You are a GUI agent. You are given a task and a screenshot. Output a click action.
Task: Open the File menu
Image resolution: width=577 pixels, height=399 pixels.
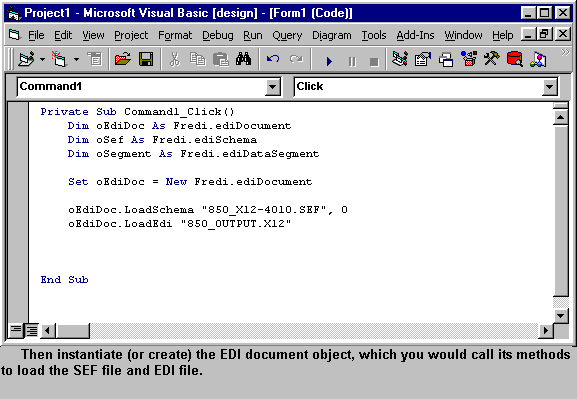pos(36,35)
